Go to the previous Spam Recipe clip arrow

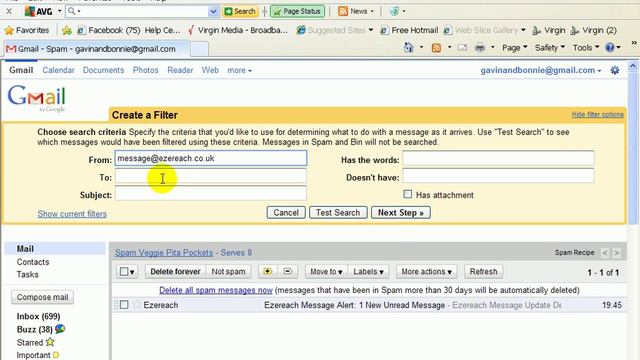605,253
